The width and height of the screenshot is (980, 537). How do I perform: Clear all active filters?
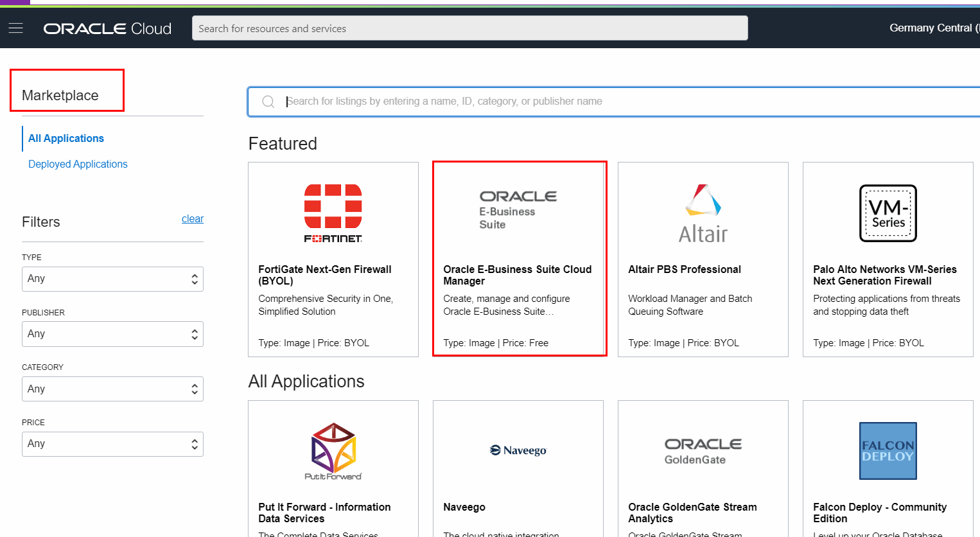tap(193, 218)
